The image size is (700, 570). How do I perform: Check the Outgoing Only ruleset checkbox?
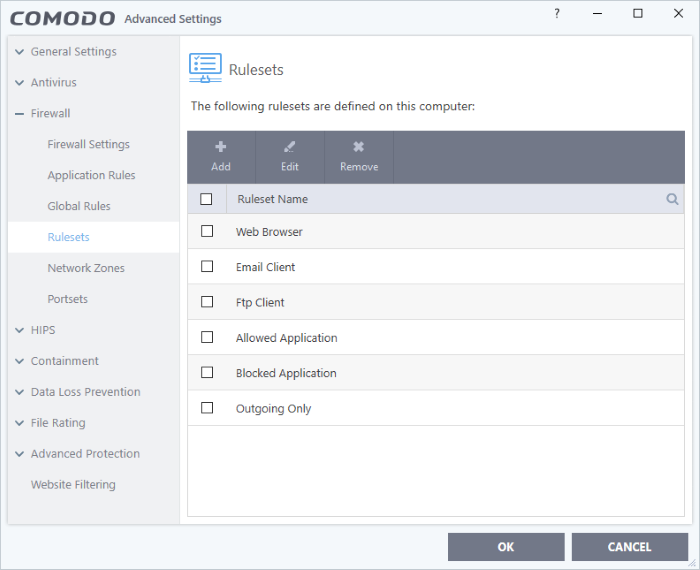(207, 408)
